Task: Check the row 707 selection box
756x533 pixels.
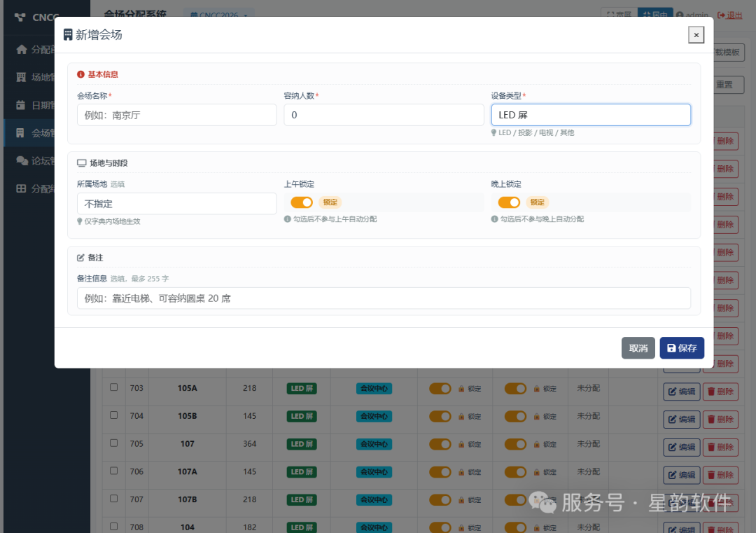Action: coord(114,498)
